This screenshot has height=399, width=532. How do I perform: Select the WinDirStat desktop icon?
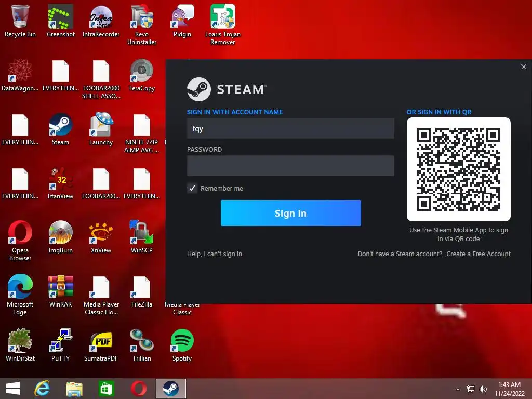[x=20, y=345]
